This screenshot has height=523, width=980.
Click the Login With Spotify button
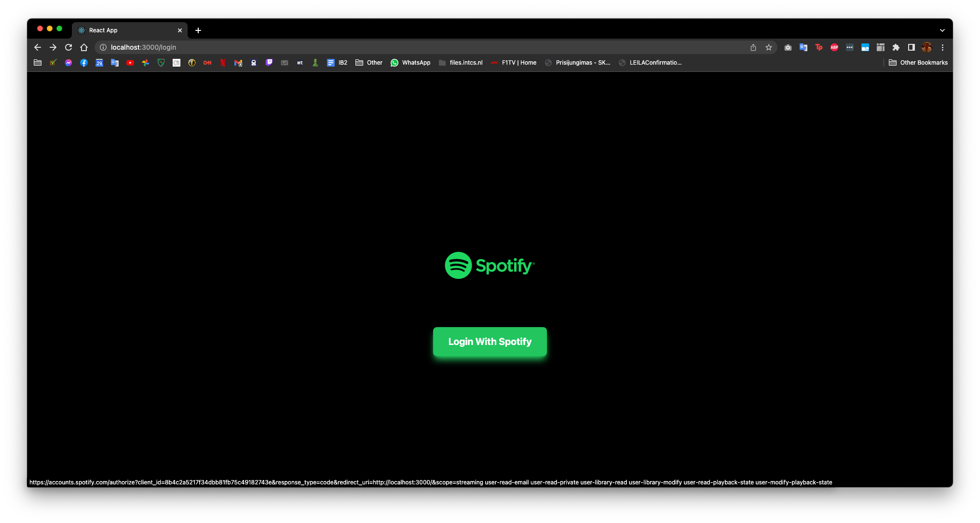tap(490, 342)
